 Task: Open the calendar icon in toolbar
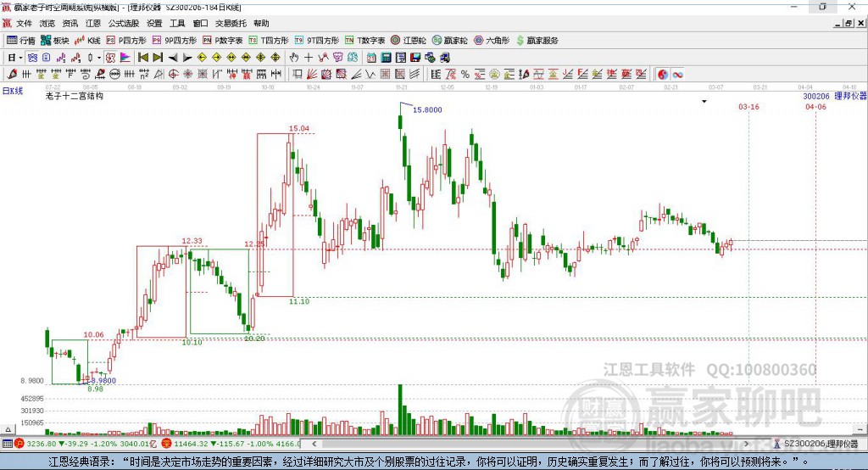[371, 57]
